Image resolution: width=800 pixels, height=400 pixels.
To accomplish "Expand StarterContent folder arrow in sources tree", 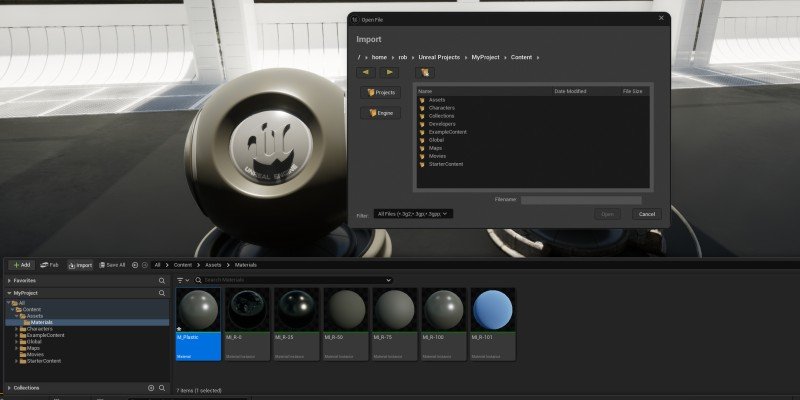I will click(16, 361).
